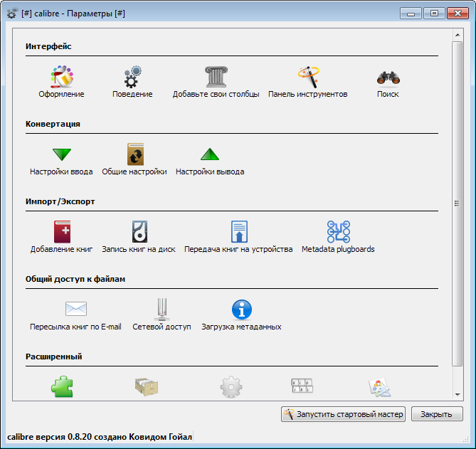Open the Панель инструментов wand icon
This screenshot has width=476, height=449.
coord(308,77)
